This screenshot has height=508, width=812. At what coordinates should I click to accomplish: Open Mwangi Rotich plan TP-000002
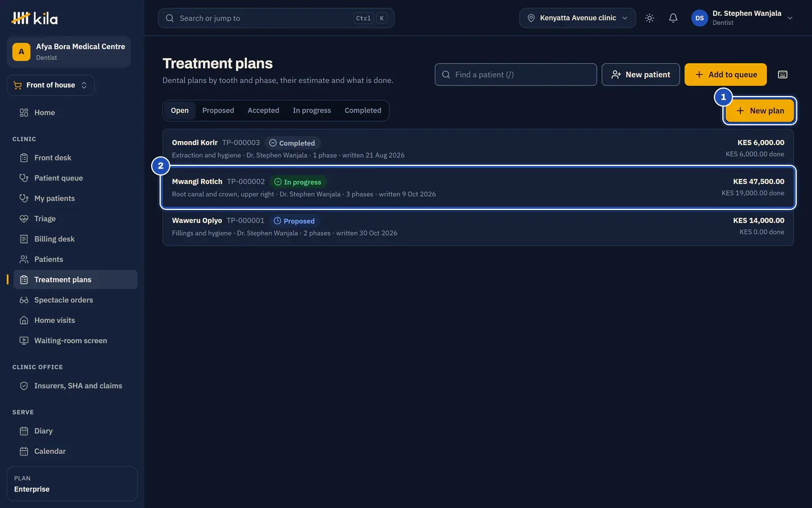coord(478,187)
